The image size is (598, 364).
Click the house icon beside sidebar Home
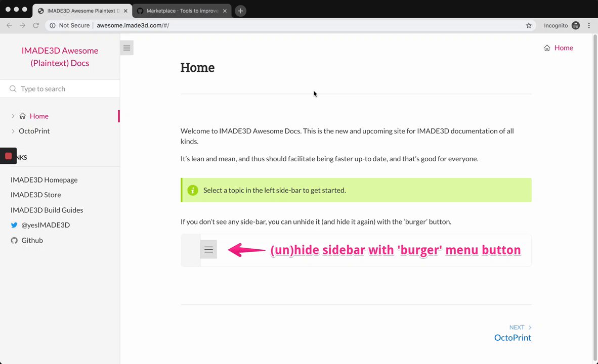(22, 116)
